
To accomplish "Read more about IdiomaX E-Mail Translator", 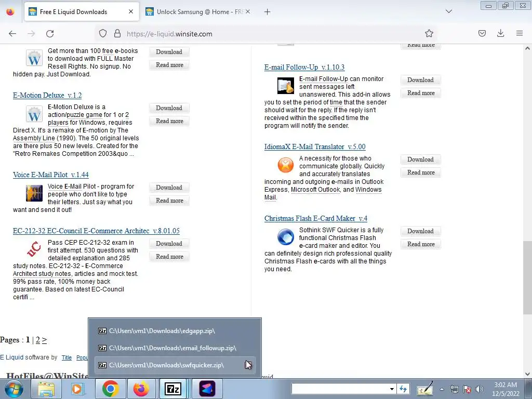I will pyautogui.click(x=420, y=172).
